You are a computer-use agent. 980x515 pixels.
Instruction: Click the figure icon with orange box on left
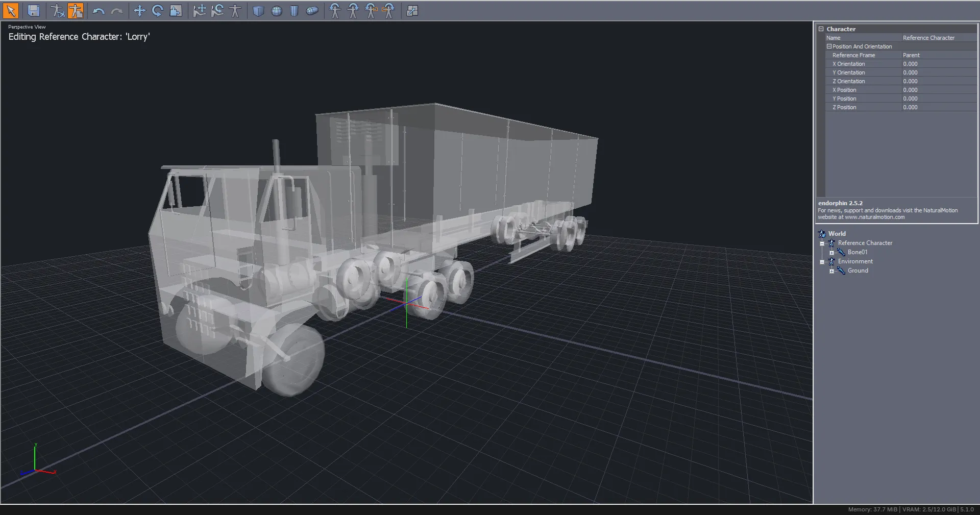coord(389,11)
